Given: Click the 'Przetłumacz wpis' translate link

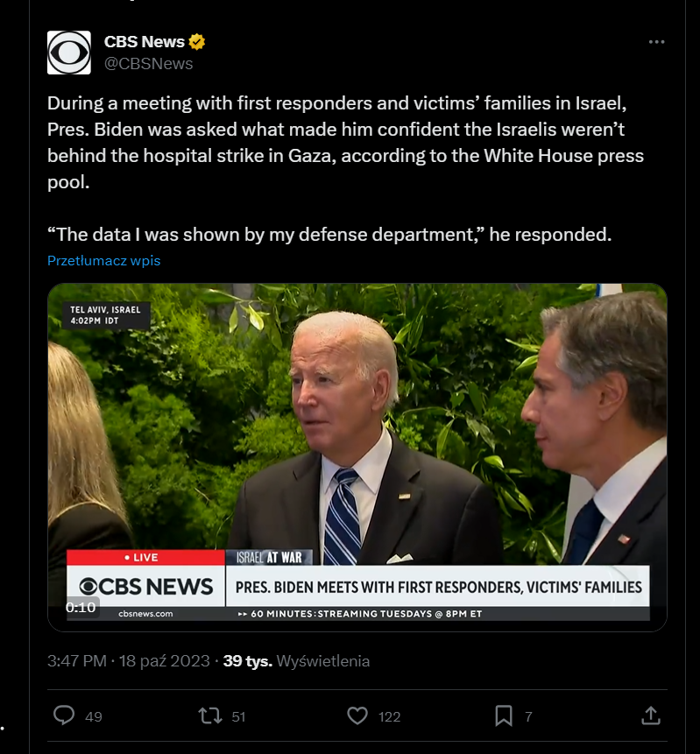Looking at the screenshot, I should (104, 260).
